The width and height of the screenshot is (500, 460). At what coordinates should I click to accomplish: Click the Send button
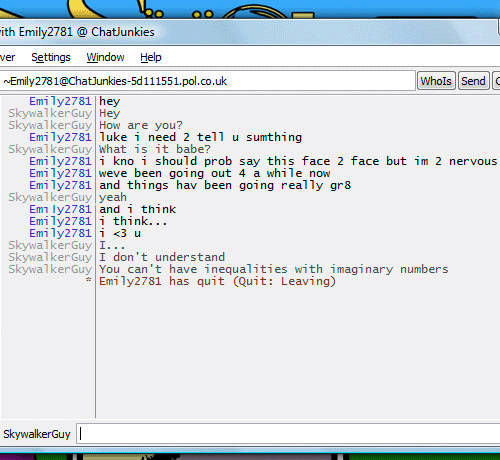tap(473, 81)
